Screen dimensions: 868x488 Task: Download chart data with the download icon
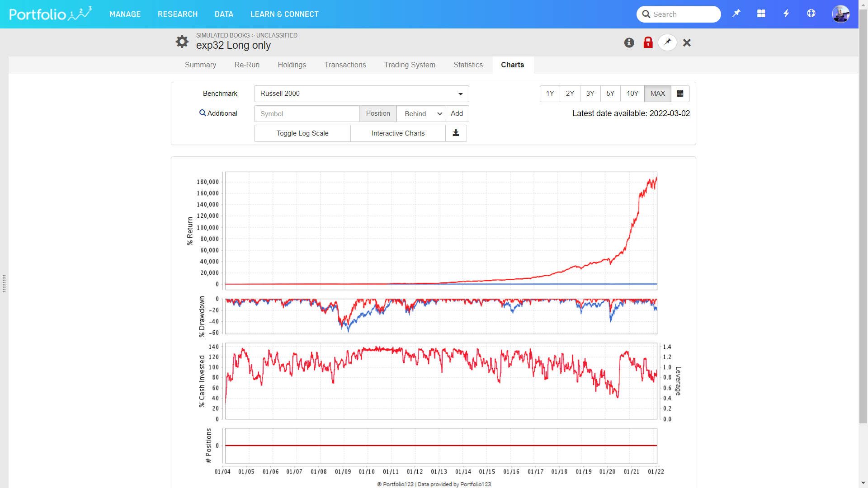pos(456,133)
